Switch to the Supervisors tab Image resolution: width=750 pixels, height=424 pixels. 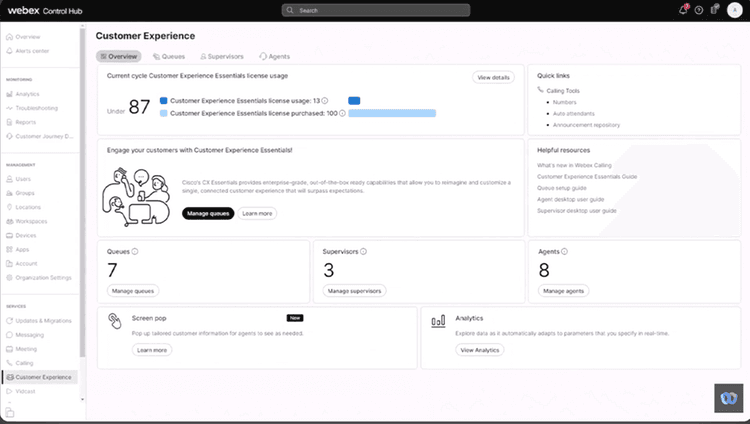pos(221,57)
